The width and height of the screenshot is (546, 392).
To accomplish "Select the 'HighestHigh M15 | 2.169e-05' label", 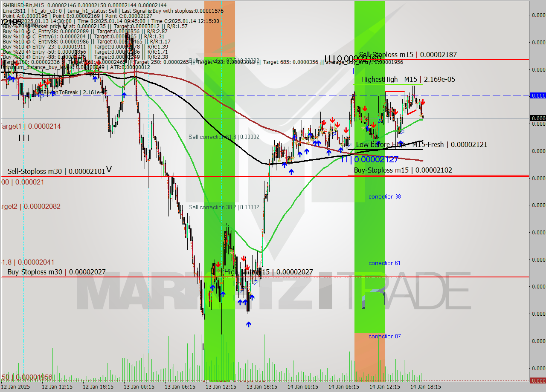I will click(408, 79).
